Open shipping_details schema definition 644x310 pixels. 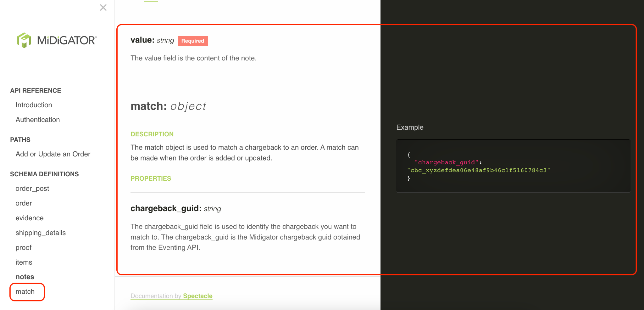click(41, 233)
